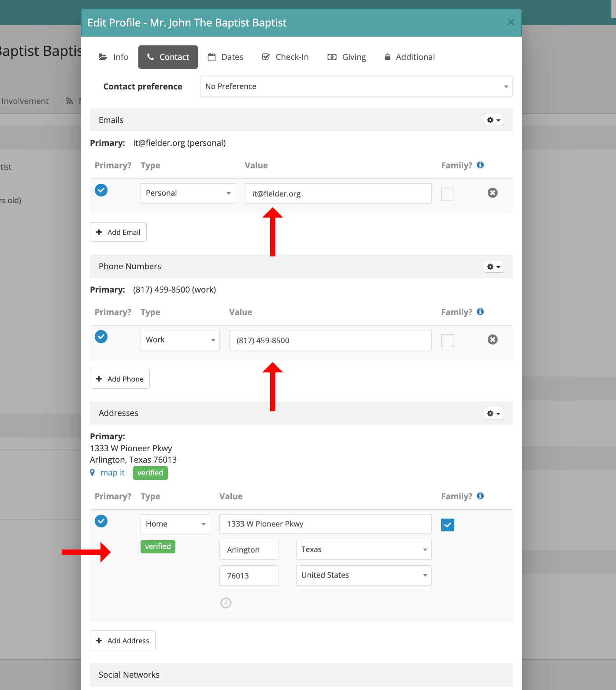Uncheck the Family box for the home address
616x690 pixels.
(x=447, y=525)
